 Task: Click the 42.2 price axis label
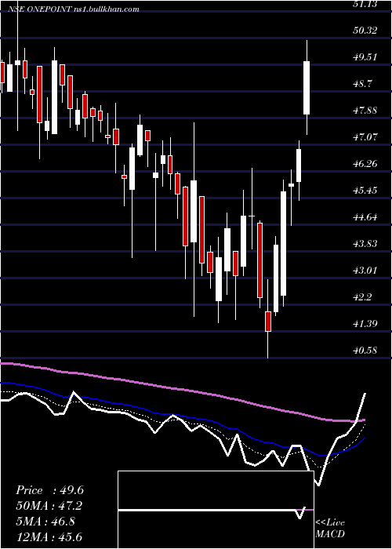(x=362, y=297)
